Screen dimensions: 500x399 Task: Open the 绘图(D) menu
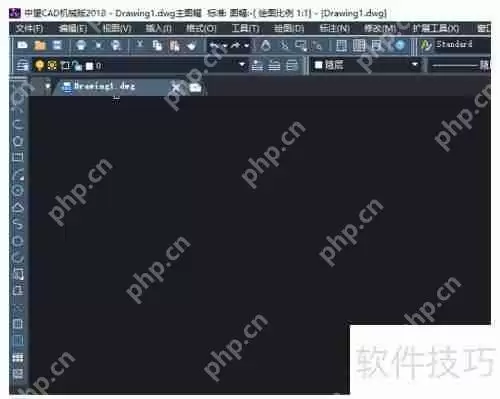pyautogui.click(x=288, y=29)
